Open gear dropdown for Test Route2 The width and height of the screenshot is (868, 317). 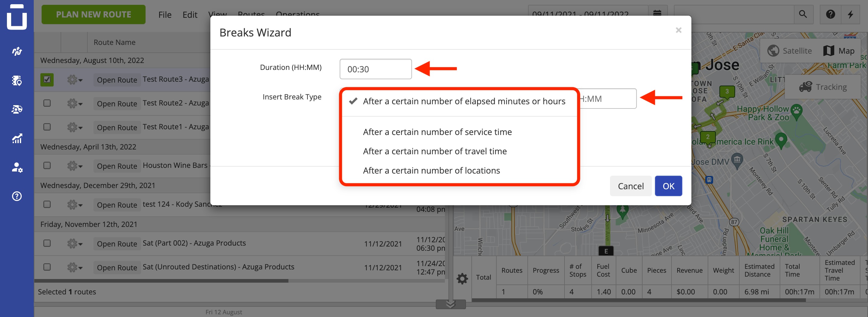(x=74, y=103)
